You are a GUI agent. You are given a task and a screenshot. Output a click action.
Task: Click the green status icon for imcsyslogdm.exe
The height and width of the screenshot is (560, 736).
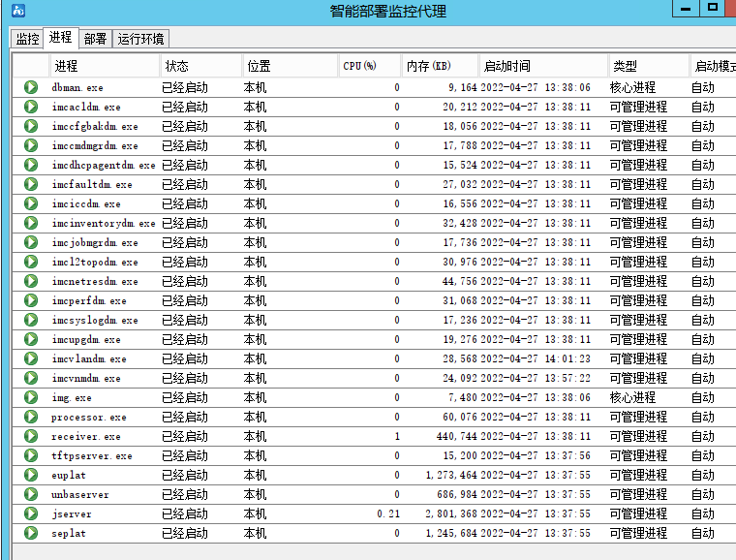(31, 320)
